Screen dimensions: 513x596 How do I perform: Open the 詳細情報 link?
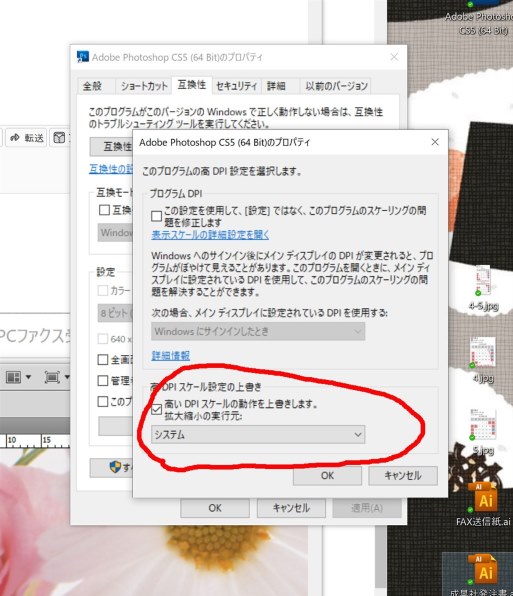pyautogui.click(x=171, y=356)
